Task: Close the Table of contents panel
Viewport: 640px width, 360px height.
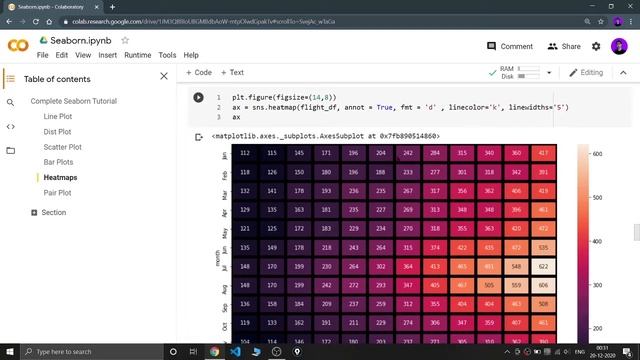Action: click(x=164, y=76)
